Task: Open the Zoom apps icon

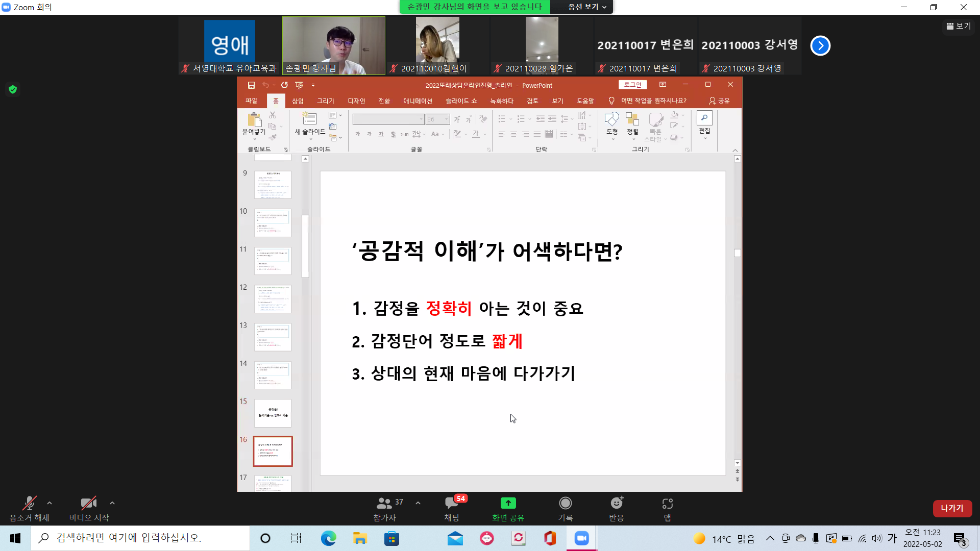Action: 667,504
